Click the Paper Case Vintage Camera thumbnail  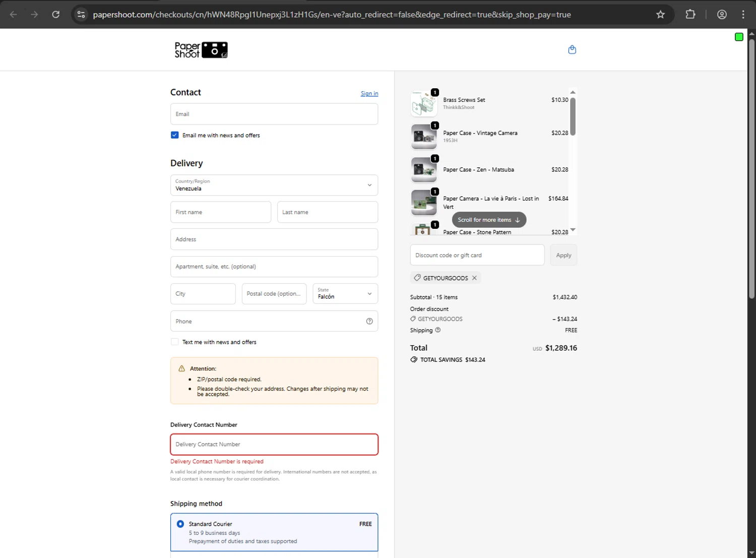424,137
